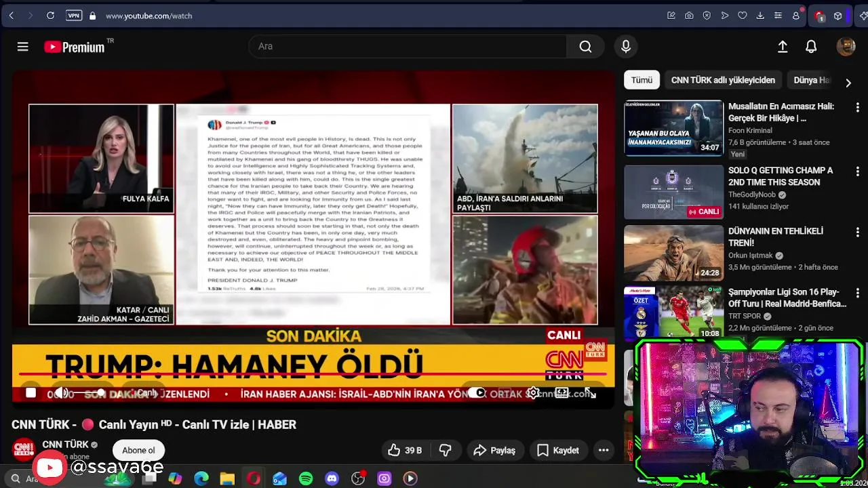Screen dimensions: 868x488
Task: Open options menu for Şampiyonlar Ligi video
Action: (857, 293)
